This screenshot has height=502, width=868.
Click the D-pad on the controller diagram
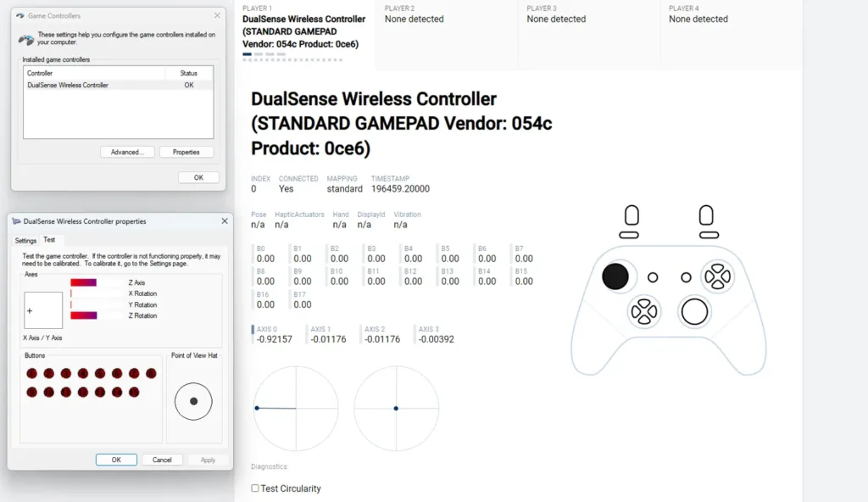click(644, 311)
